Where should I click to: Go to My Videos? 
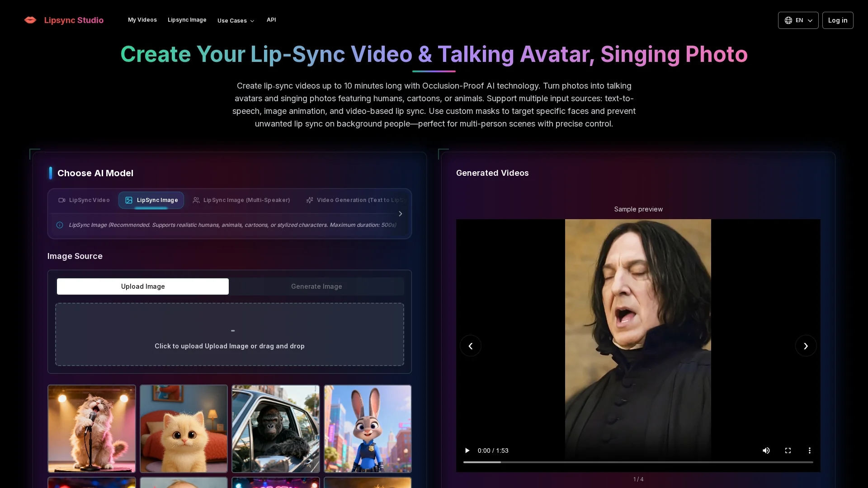142,20
